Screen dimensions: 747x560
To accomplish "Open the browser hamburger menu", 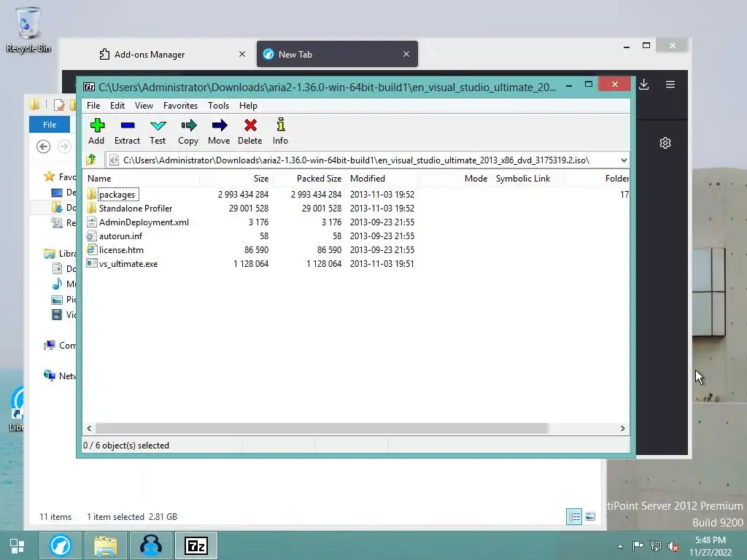I will tap(670, 85).
